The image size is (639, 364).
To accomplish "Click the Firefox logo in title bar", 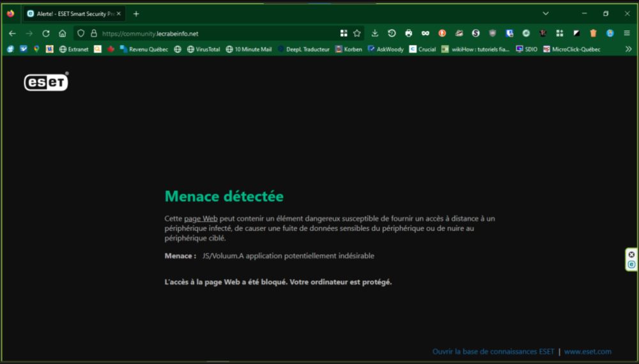I will click(x=11, y=13).
